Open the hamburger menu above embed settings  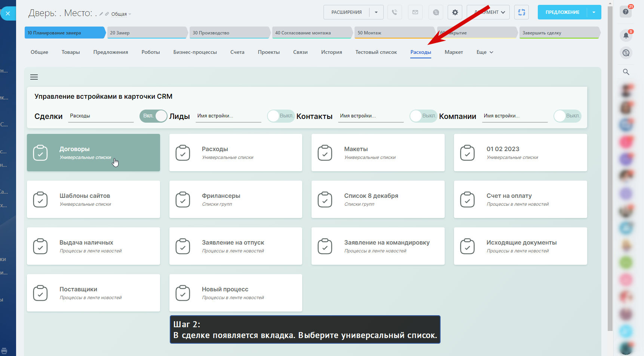[34, 77]
